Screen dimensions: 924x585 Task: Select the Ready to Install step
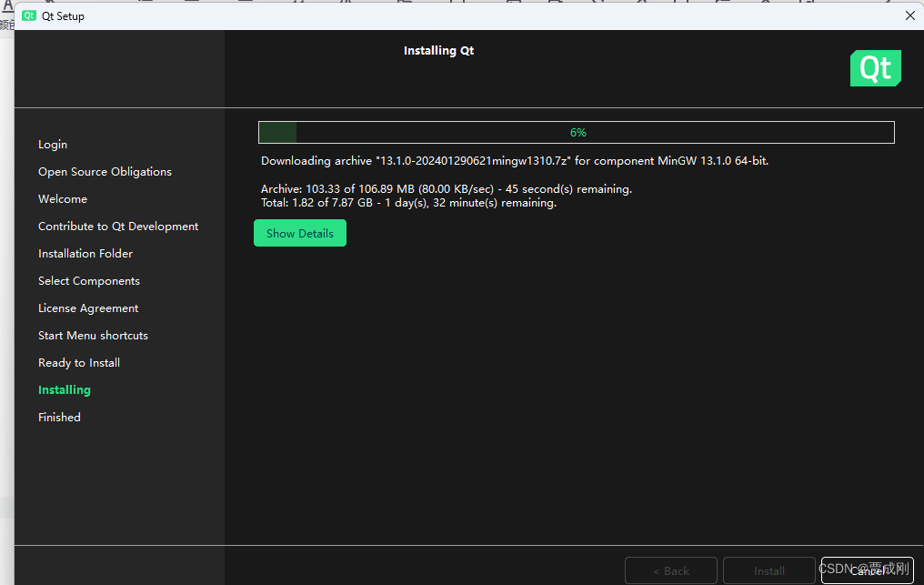pyautogui.click(x=79, y=363)
